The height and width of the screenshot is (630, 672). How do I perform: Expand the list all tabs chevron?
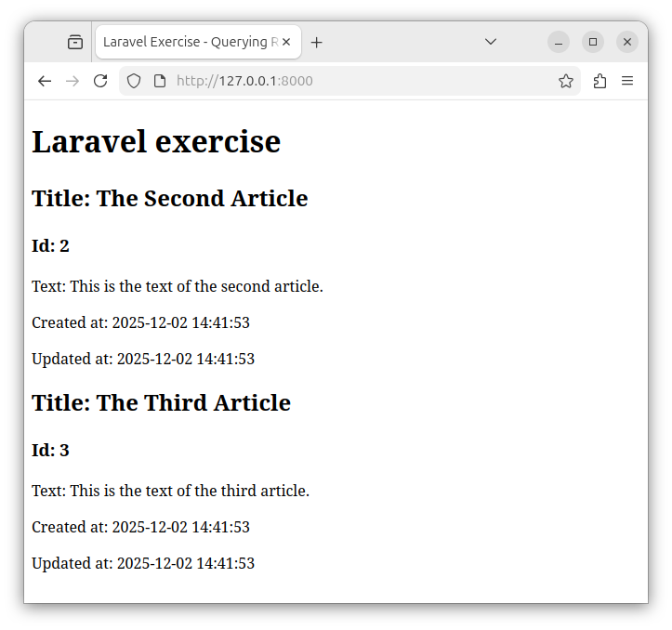(491, 42)
